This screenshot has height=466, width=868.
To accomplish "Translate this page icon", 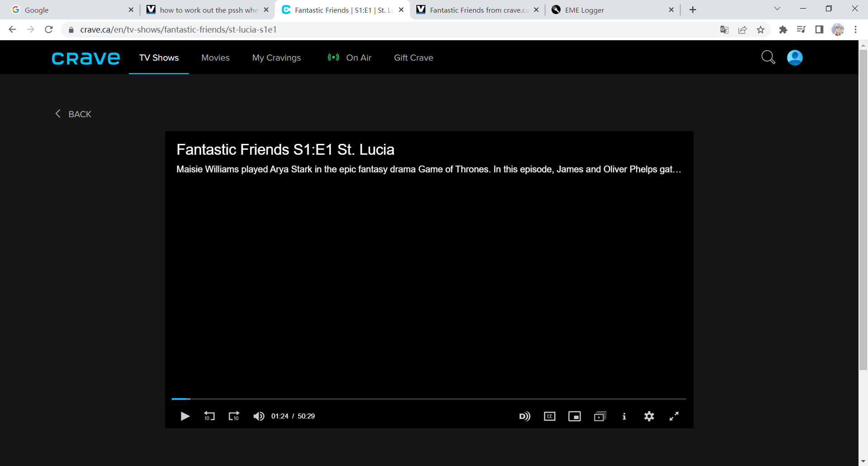I will coord(724,30).
